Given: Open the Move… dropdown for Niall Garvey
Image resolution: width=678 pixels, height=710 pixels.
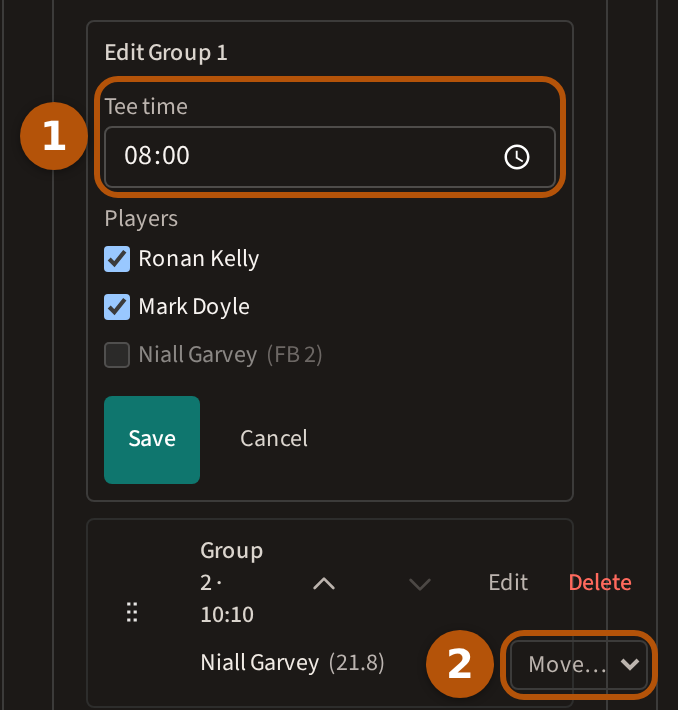Looking at the screenshot, I should [x=579, y=664].
